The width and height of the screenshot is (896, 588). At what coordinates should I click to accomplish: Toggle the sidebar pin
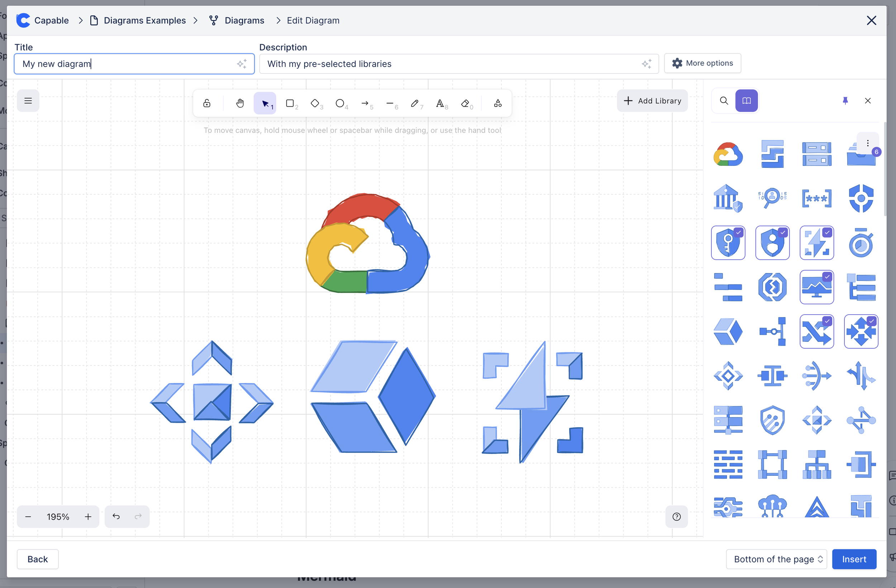845,101
